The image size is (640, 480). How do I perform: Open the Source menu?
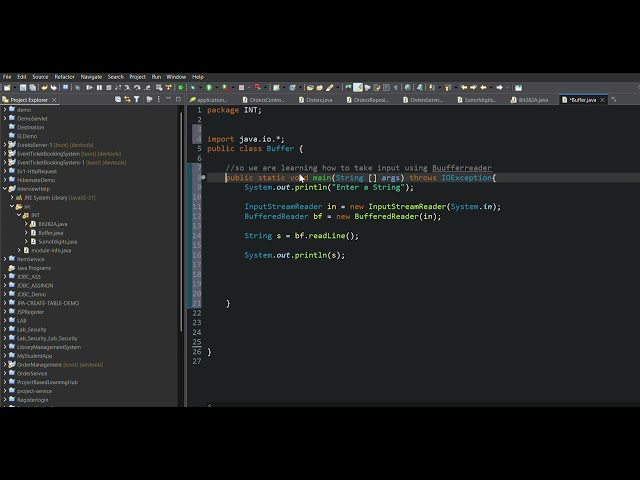coord(40,77)
